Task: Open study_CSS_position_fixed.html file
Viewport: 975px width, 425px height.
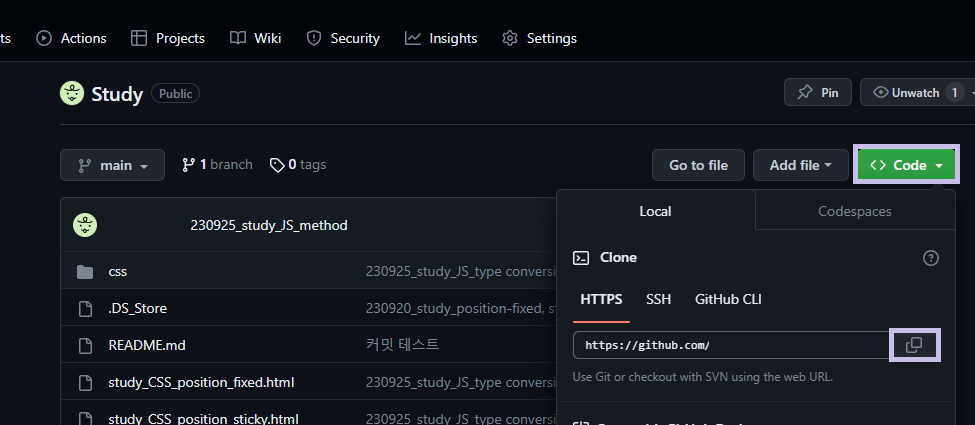Action: [201, 382]
